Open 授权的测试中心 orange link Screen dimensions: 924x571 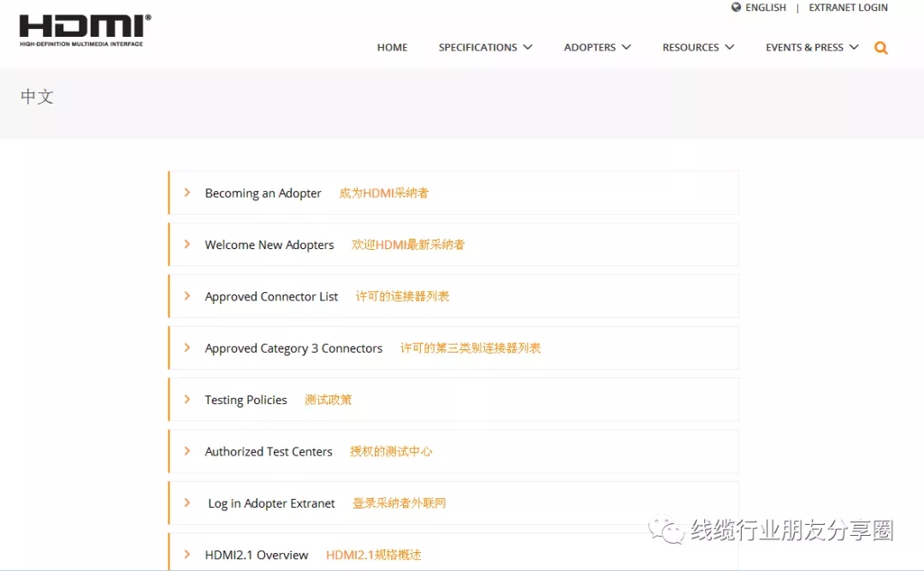391,451
